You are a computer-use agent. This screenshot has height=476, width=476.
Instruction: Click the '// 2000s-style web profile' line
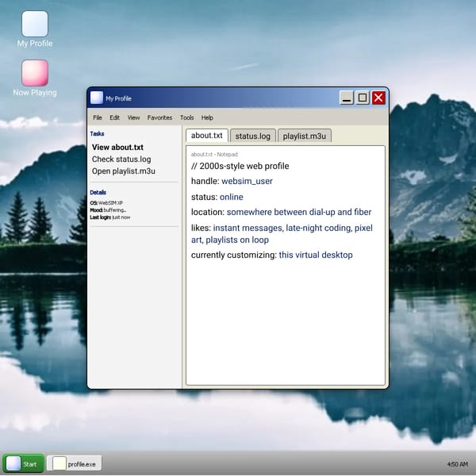(x=240, y=166)
